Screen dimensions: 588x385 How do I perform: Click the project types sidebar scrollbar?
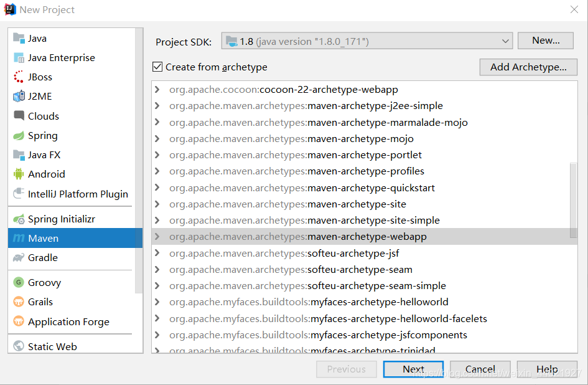[x=139, y=160]
